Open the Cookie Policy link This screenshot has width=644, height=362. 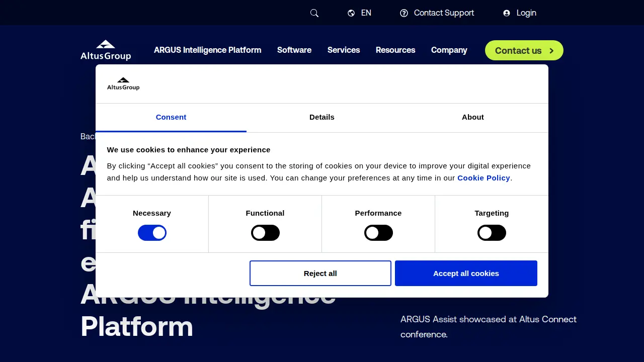point(484,178)
